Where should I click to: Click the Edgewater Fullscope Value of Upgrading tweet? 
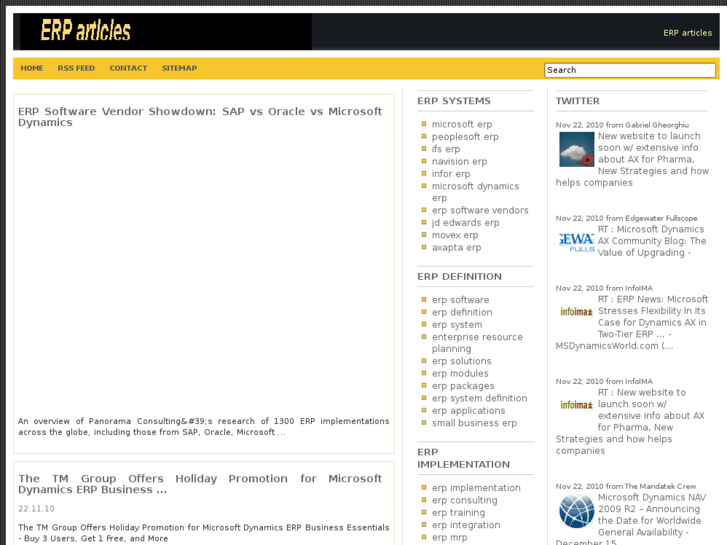point(651,241)
